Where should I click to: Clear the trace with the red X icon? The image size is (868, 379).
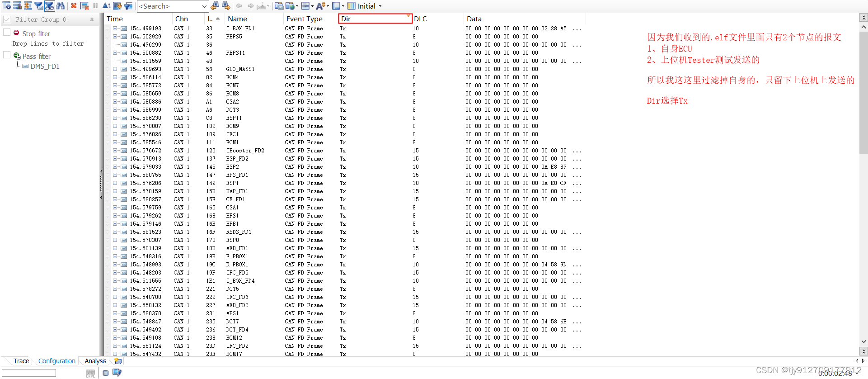(x=74, y=6)
